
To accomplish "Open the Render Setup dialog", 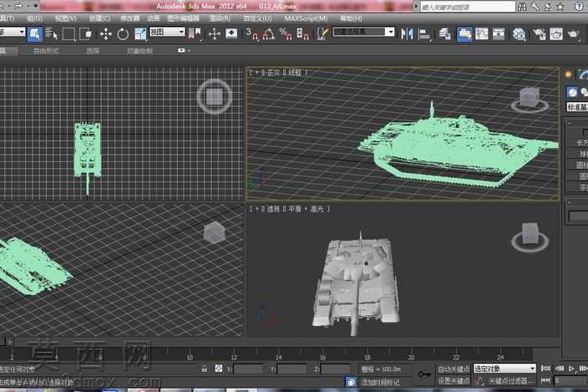I will [x=540, y=34].
